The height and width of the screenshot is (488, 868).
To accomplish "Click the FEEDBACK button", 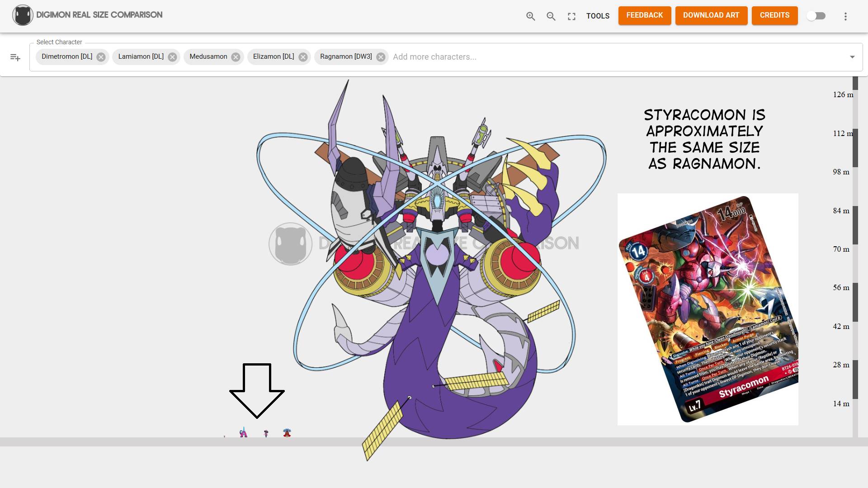I will click(644, 15).
